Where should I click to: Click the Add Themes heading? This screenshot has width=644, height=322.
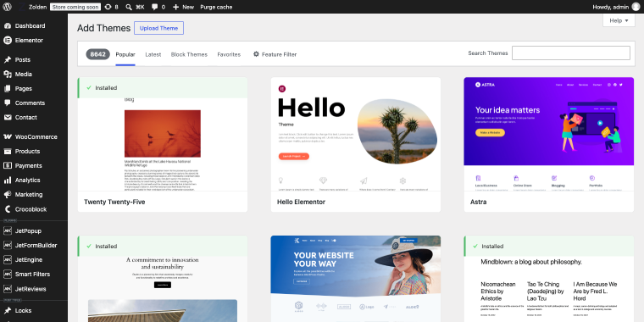coord(104,28)
